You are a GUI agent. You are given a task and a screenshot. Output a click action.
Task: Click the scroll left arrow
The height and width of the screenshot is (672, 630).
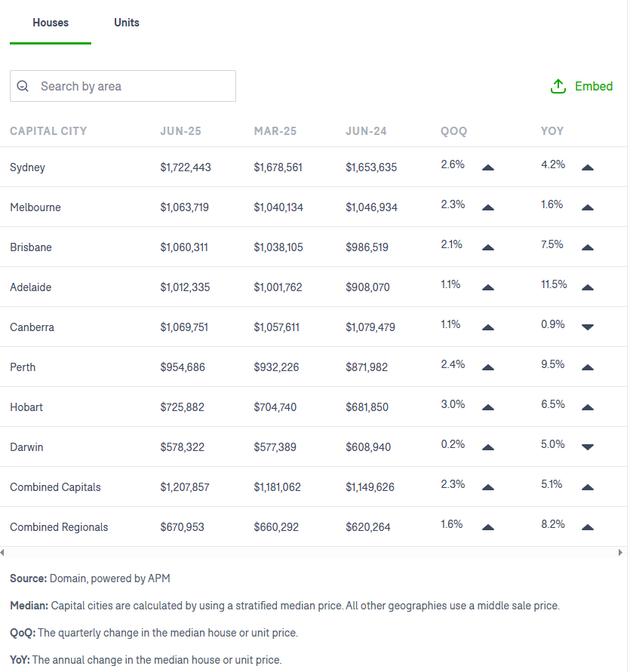pyautogui.click(x=2, y=552)
